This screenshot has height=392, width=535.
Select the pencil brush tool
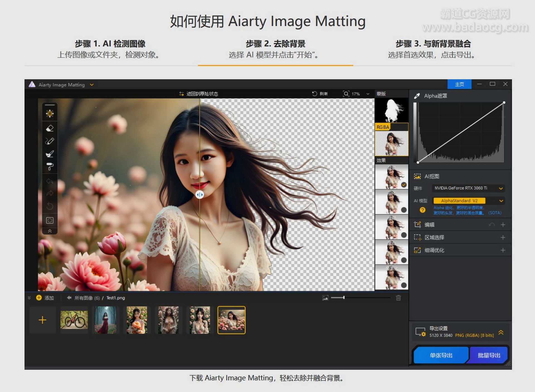[x=50, y=141]
